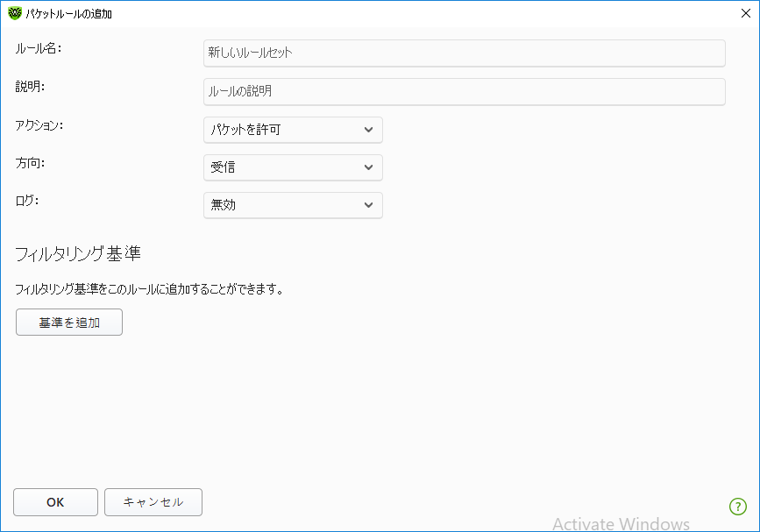Open the アクション dropdown showing パケットを許可

293,130
